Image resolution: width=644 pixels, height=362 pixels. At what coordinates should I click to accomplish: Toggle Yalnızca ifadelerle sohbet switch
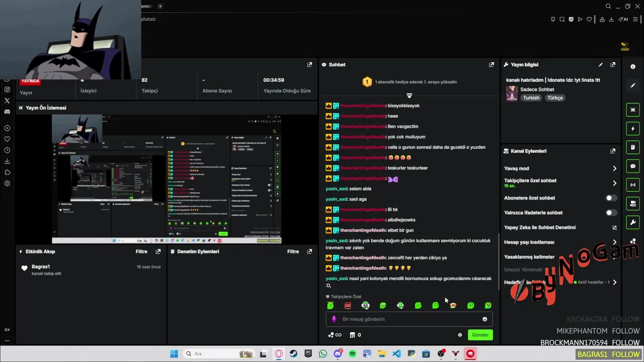611,213
